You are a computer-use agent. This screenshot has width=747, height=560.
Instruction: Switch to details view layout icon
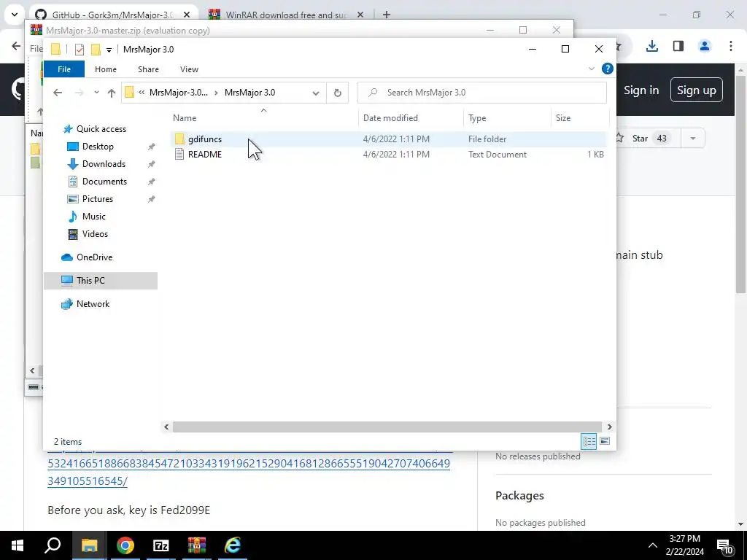(589, 441)
